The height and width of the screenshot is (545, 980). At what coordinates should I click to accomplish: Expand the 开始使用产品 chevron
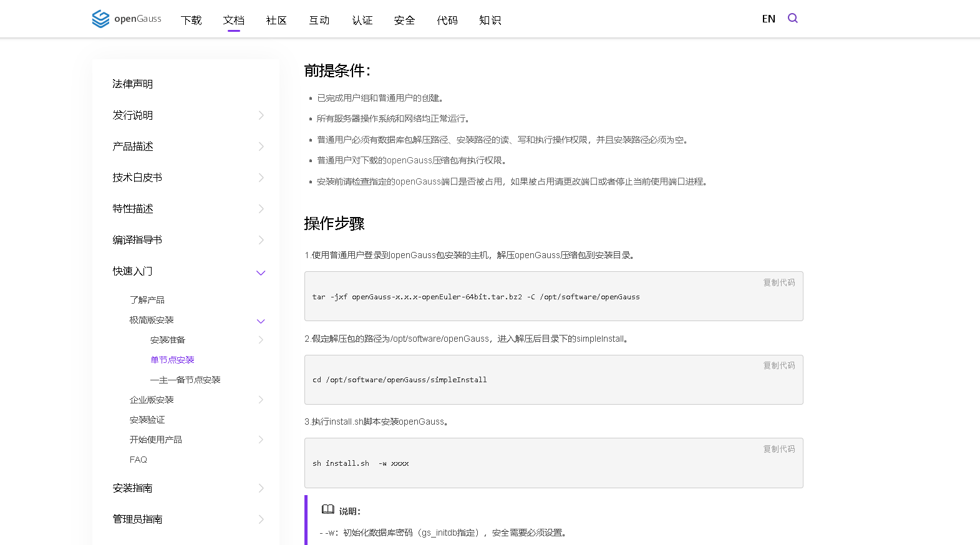[261, 440]
